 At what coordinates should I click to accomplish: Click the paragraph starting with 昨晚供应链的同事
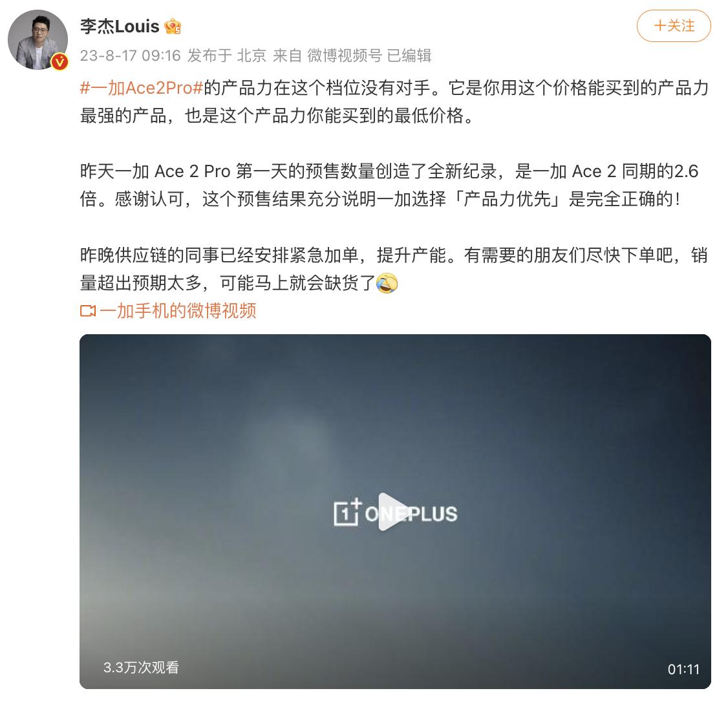[394, 269]
